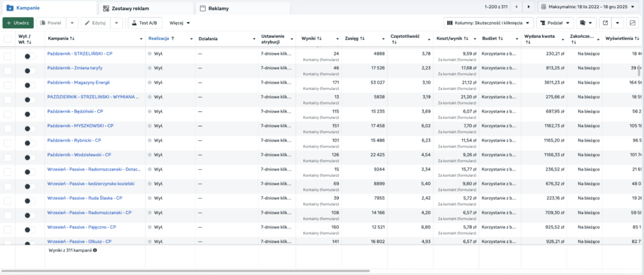This screenshot has height=275, width=644.
Task: Open the dropdown arrow next to Powiel
Action: (x=72, y=23)
